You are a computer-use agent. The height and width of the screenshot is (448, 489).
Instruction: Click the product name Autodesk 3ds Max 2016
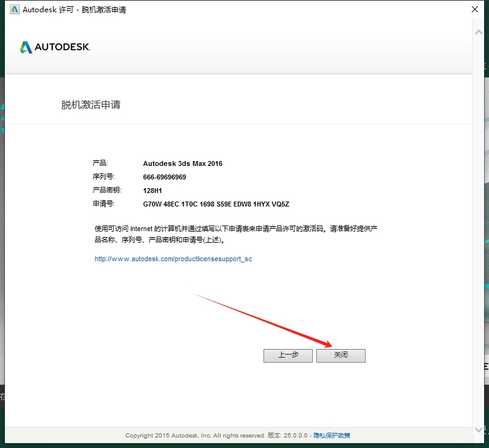(182, 163)
